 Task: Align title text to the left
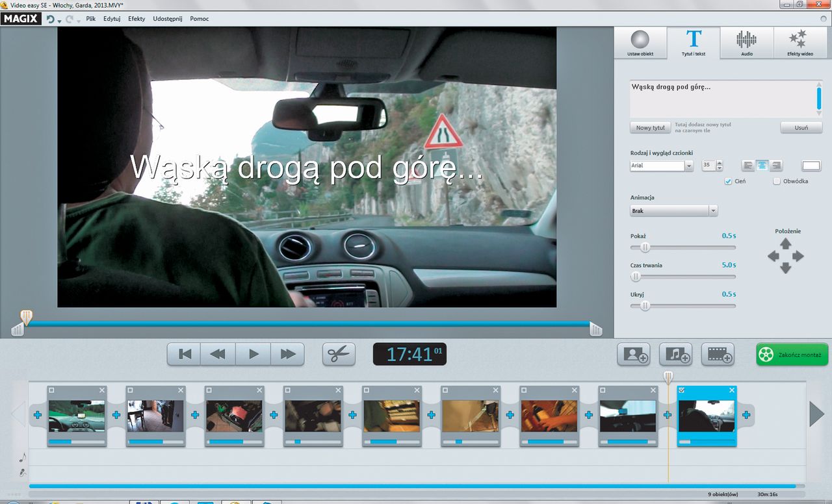tap(749, 166)
